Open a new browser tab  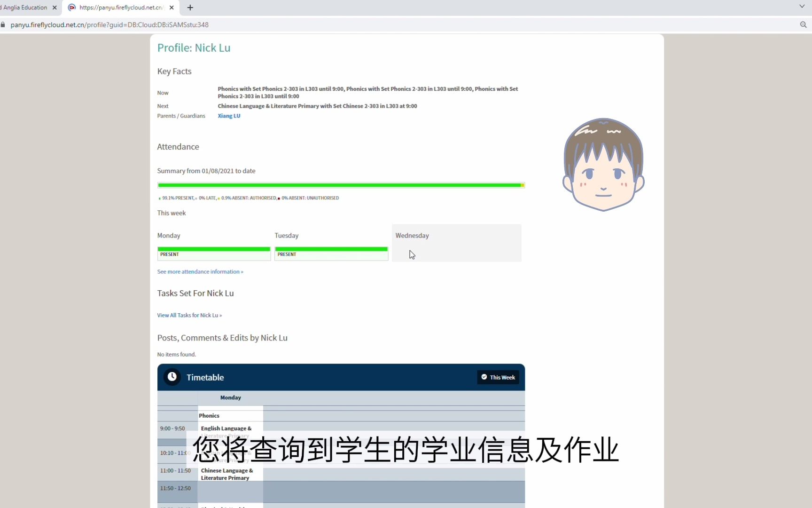(x=190, y=8)
